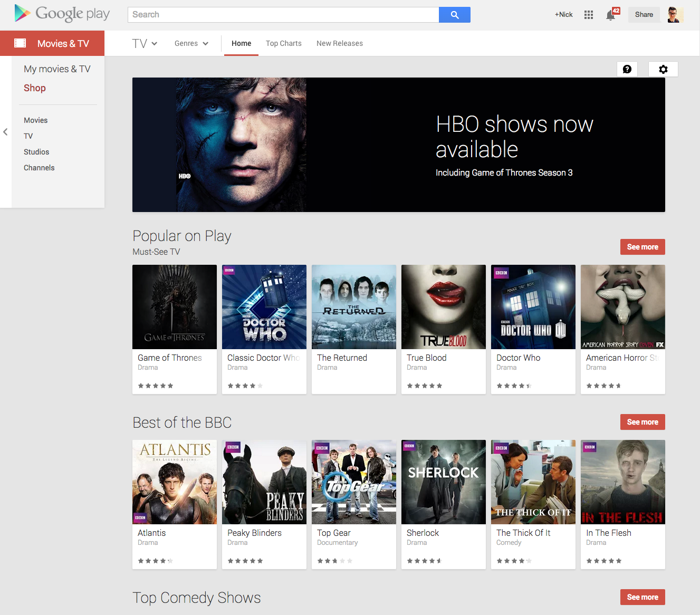This screenshot has width=700, height=615.
Task: Open the Doctor Who poster
Action: pyautogui.click(x=533, y=307)
